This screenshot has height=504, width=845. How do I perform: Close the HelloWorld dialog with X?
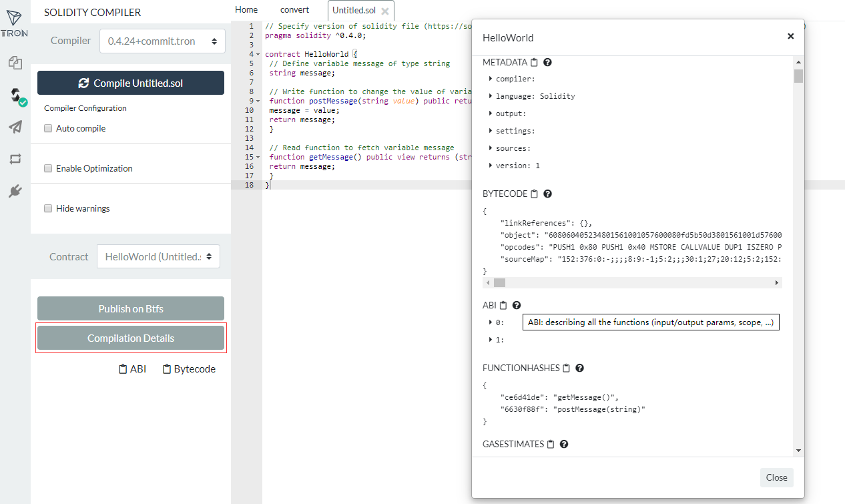(x=791, y=36)
